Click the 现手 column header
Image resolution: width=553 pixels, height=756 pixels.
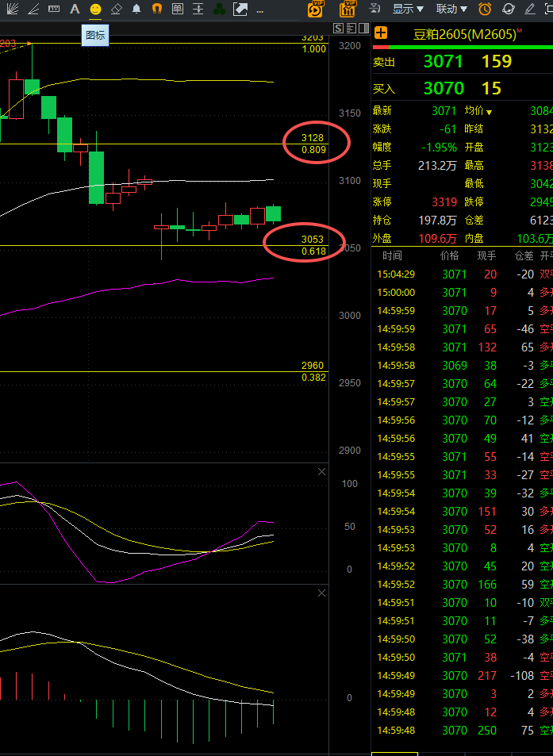pyautogui.click(x=486, y=255)
